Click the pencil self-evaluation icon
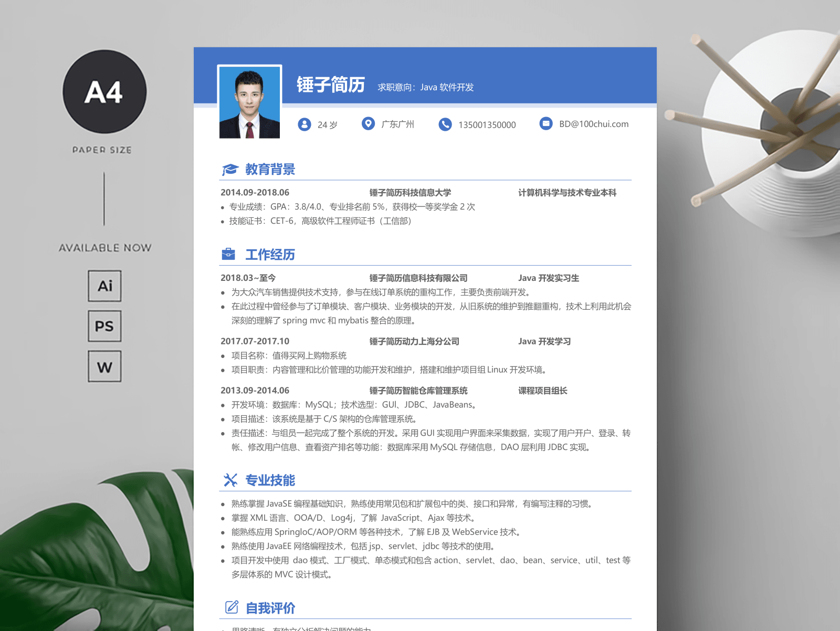Viewport: 840px width, 631px height. [x=232, y=607]
